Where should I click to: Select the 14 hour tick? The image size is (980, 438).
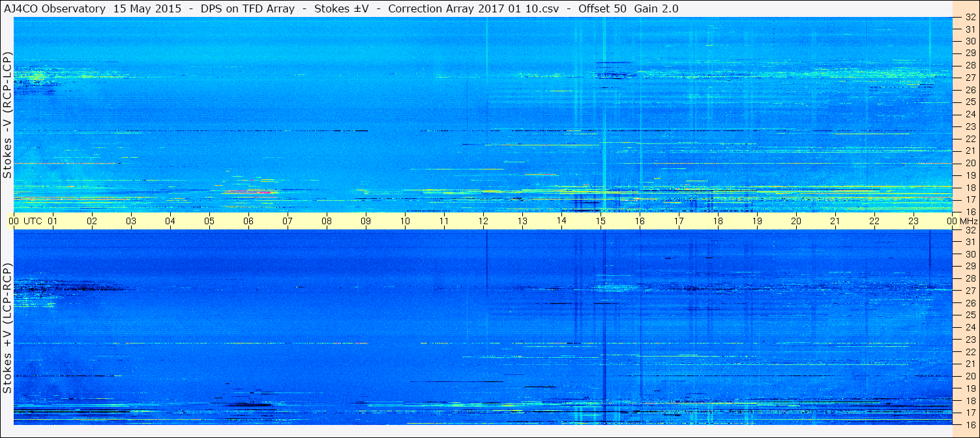pyautogui.click(x=561, y=222)
